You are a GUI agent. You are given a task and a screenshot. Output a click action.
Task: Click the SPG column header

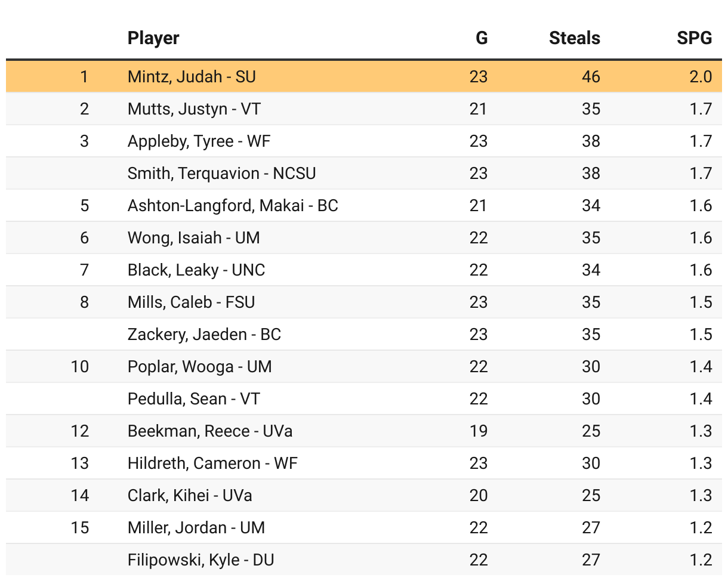pos(694,38)
